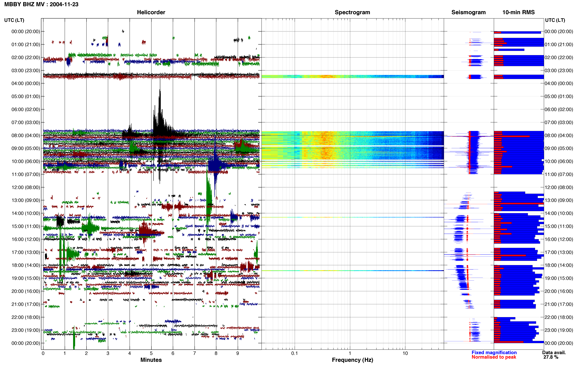The height and width of the screenshot is (368, 588).
Task: Click left time label '06:00 (02:00)'
Action: tap(26, 109)
